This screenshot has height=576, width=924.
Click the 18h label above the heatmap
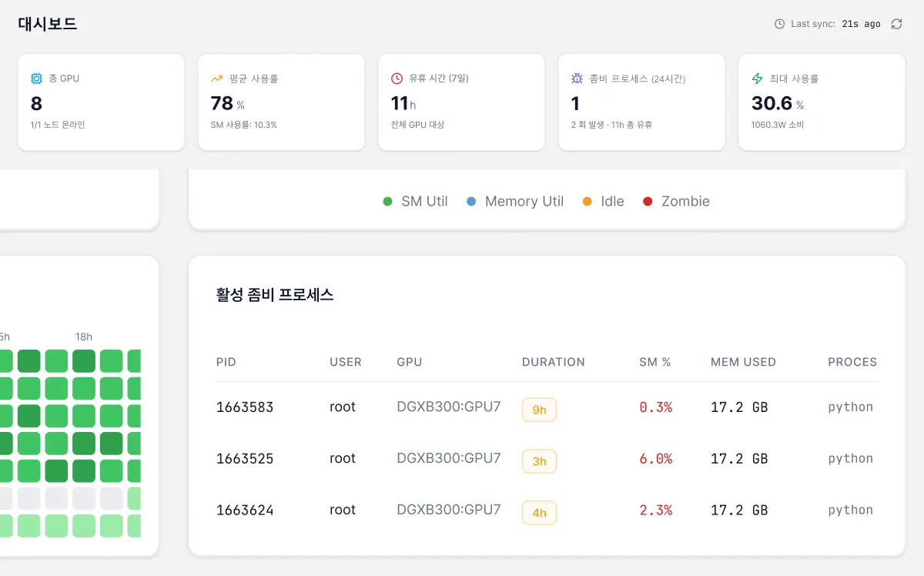coord(84,337)
